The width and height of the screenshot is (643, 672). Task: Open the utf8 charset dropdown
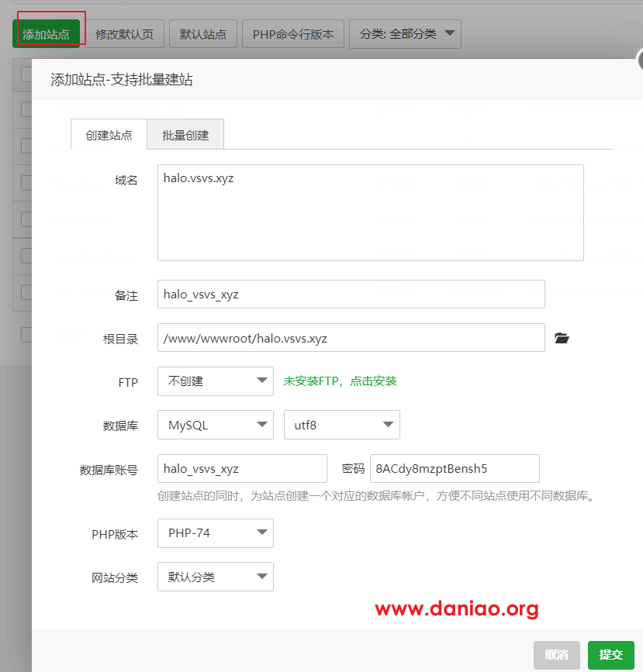[x=342, y=425]
